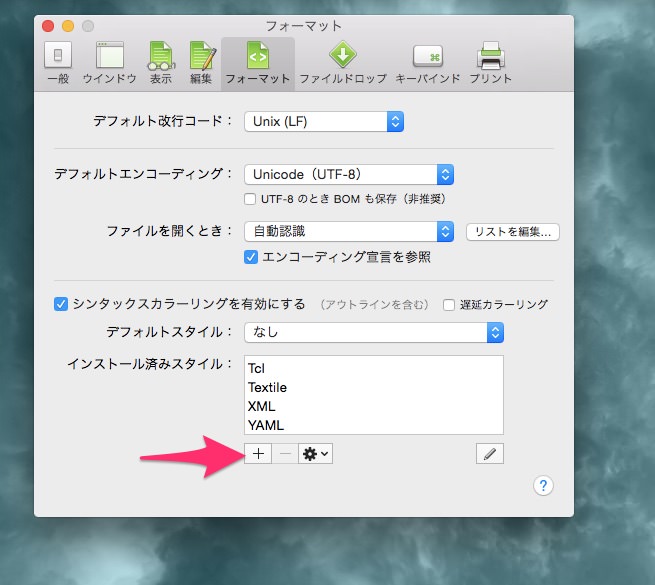The width and height of the screenshot is (655, 585).
Task: Open the デフォルトスタイル dropdown showing なし
Action: (x=374, y=333)
